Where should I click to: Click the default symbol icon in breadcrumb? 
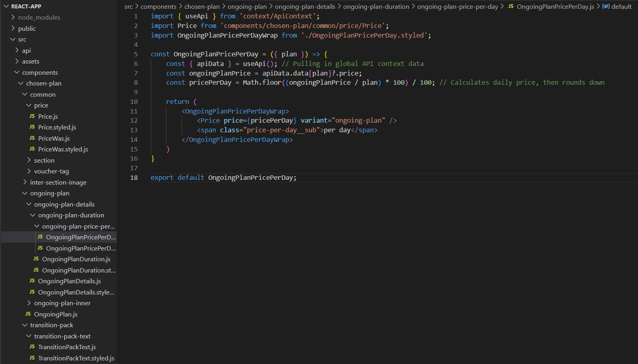click(x=606, y=6)
